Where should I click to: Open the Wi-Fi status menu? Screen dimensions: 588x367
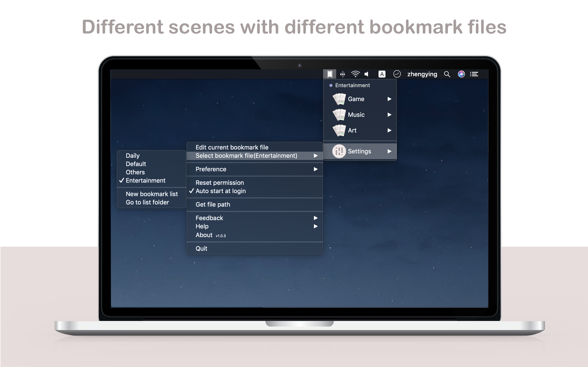pos(355,74)
